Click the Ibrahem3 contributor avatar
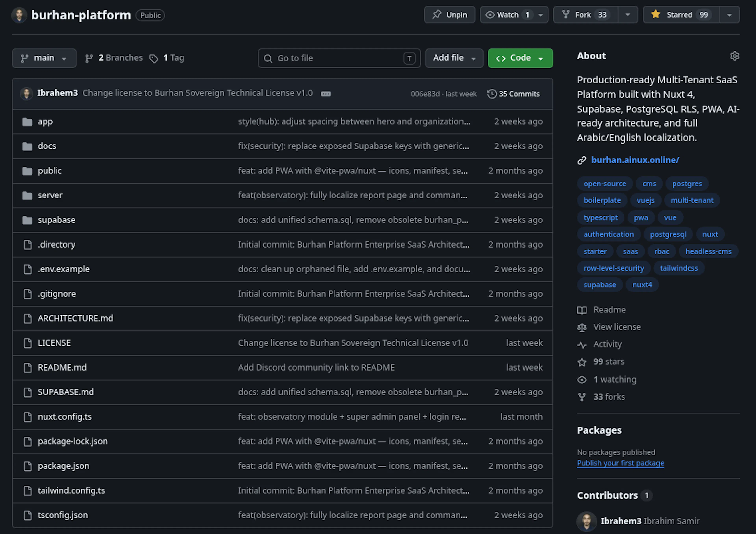This screenshot has width=756, height=534. [x=587, y=521]
